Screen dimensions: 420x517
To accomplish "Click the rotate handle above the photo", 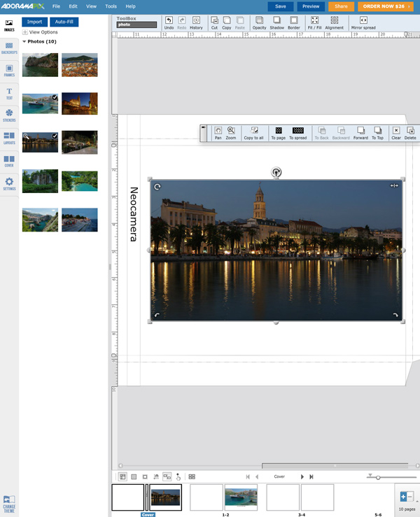I will [x=276, y=172].
